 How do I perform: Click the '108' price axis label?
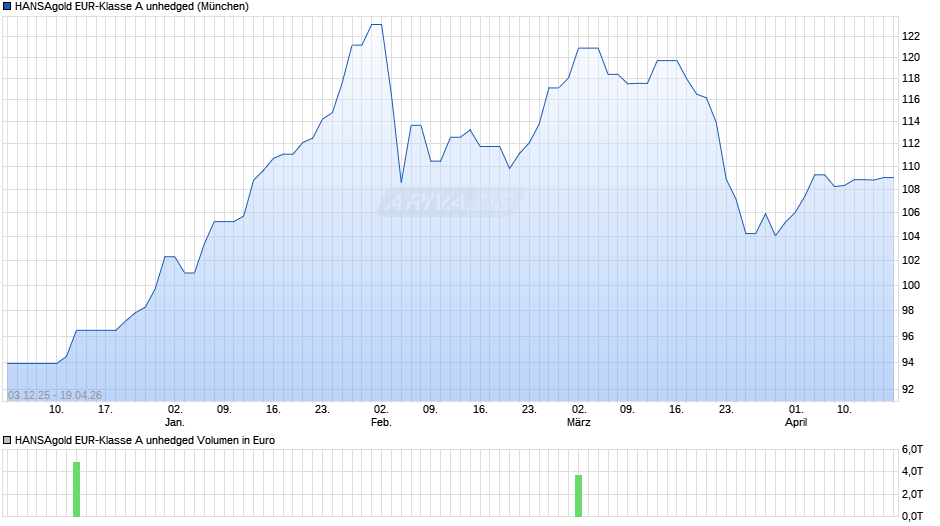[911, 190]
